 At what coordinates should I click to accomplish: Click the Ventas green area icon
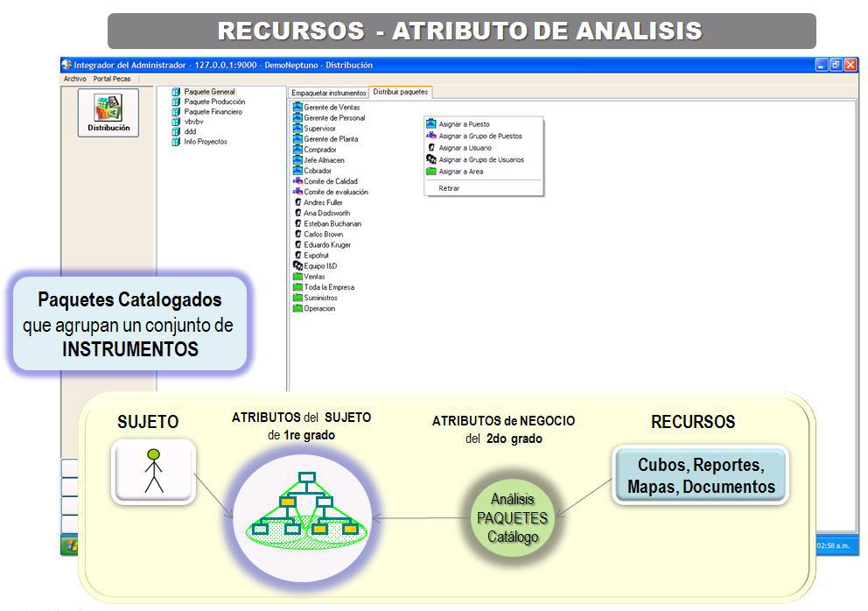click(x=297, y=277)
